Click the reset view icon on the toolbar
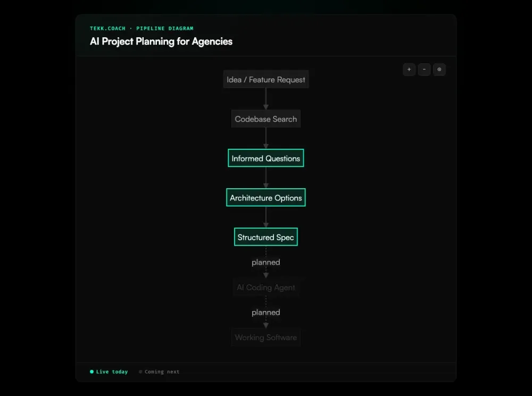532x396 pixels. pyautogui.click(x=439, y=70)
